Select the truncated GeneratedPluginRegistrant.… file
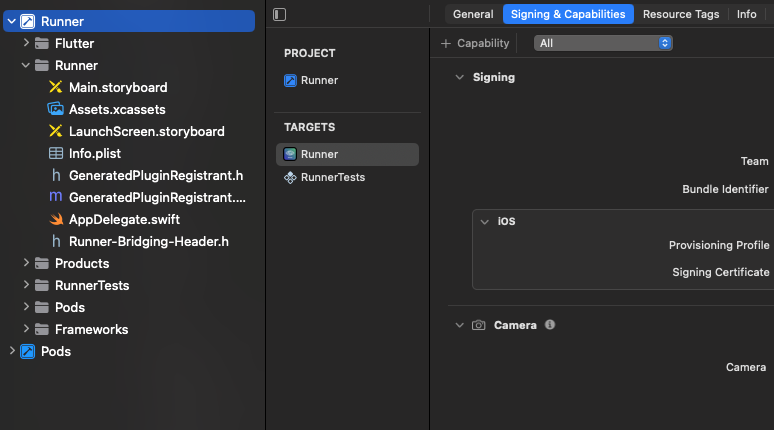Image resolution: width=774 pixels, height=430 pixels. click(157, 197)
